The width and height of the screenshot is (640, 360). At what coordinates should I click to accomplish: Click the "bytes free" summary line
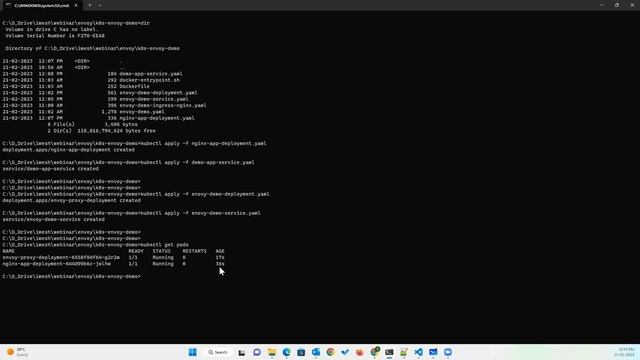click(102, 131)
